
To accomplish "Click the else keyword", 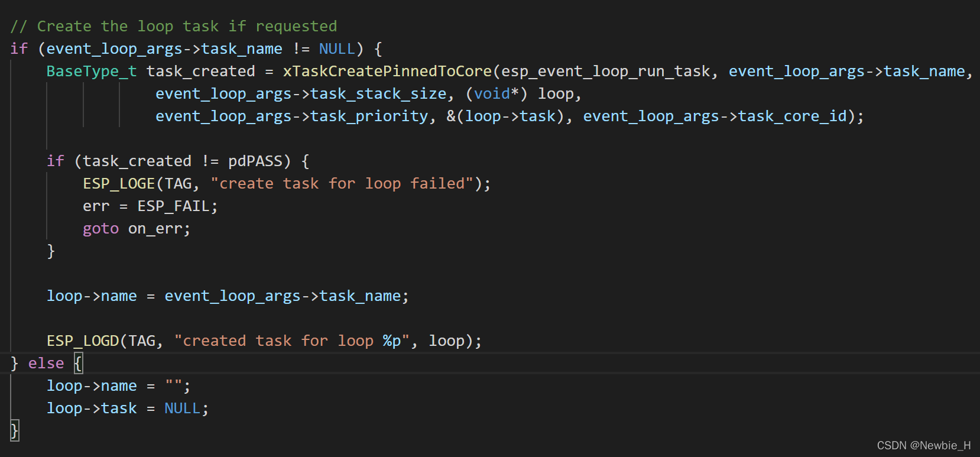I will pos(46,364).
